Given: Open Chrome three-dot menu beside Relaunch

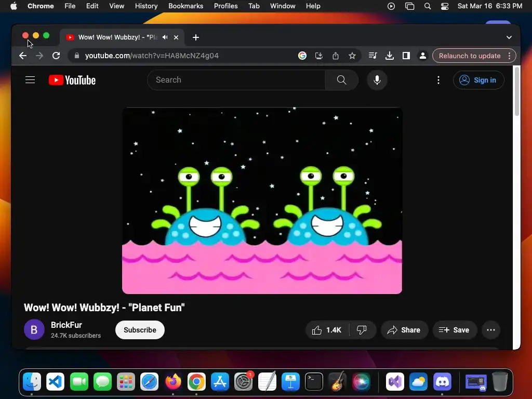Looking at the screenshot, I should click(x=509, y=56).
